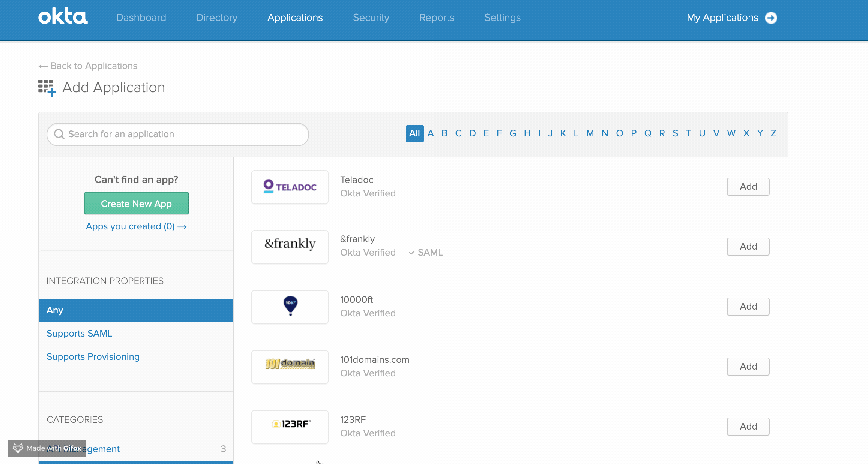Image resolution: width=868 pixels, height=464 pixels.
Task: Open the Security section
Action: [371, 18]
